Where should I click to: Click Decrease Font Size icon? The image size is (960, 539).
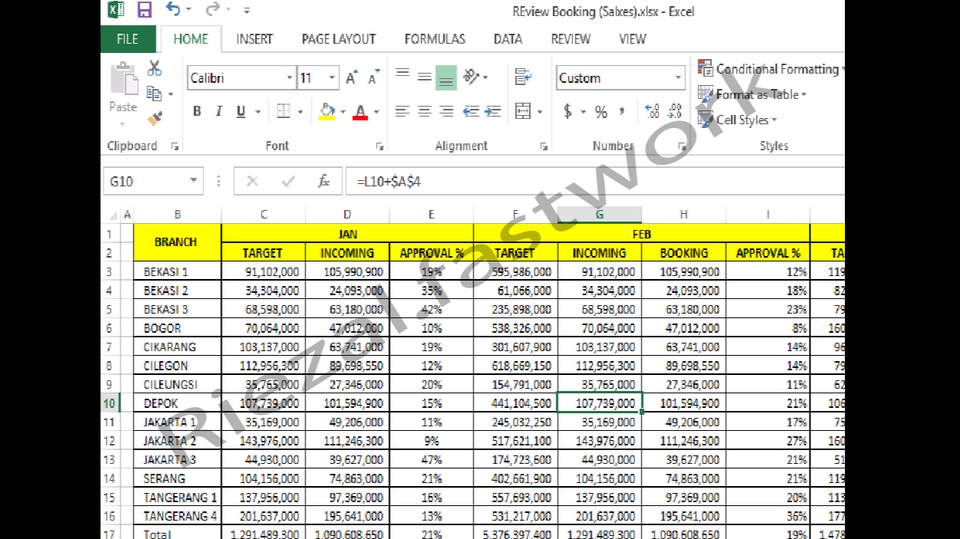[373, 78]
